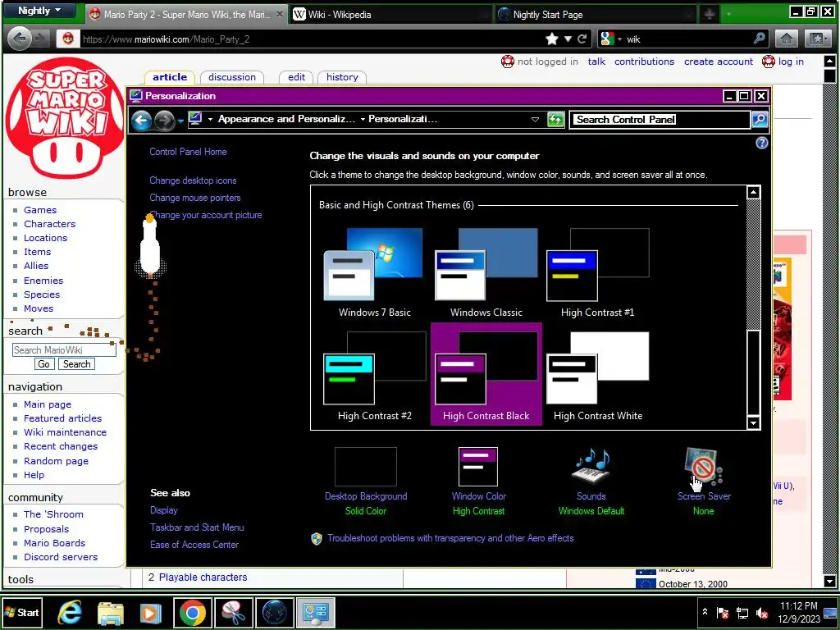The width and height of the screenshot is (840, 630).
Task: Go back in the Nightly browser
Action: click(x=20, y=39)
